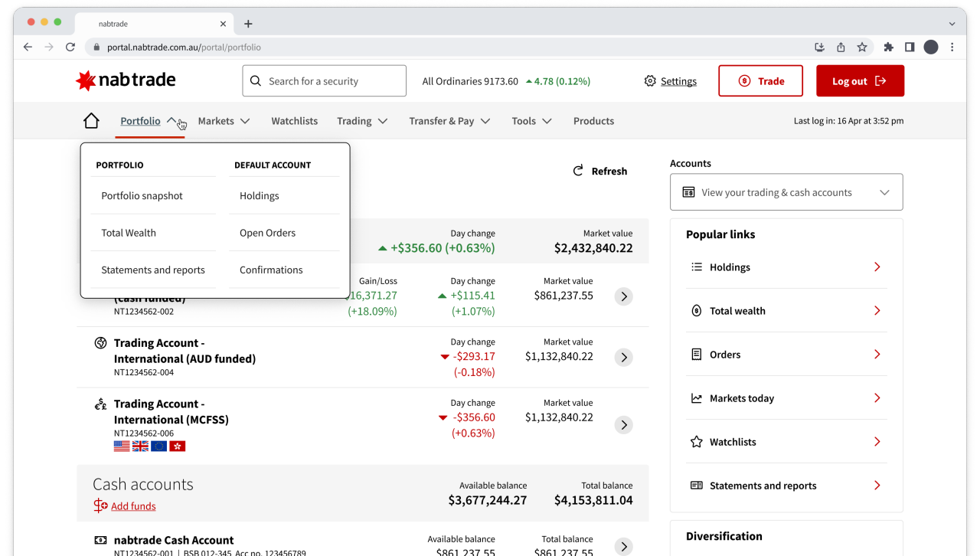The image size is (980, 556).
Task: Click the available balance $3,677,244.27
Action: point(488,500)
